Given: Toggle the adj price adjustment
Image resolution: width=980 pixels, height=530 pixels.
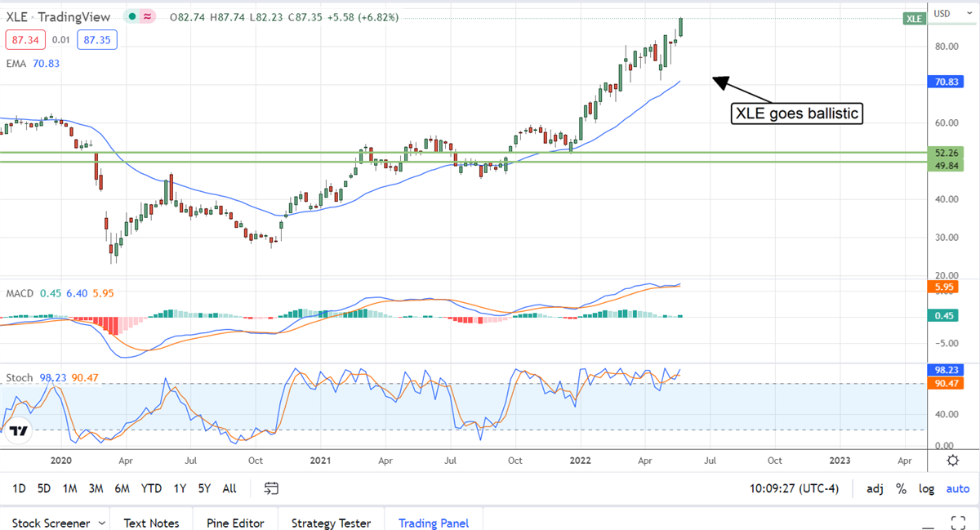Looking at the screenshot, I should pyautogui.click(x=875, y=488).
